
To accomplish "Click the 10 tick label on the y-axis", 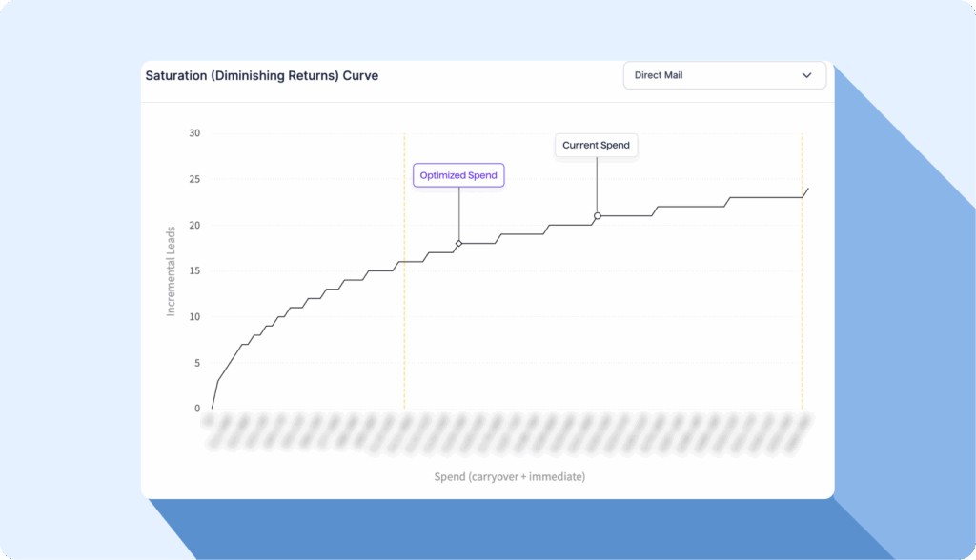I will [x=194, y=317].
